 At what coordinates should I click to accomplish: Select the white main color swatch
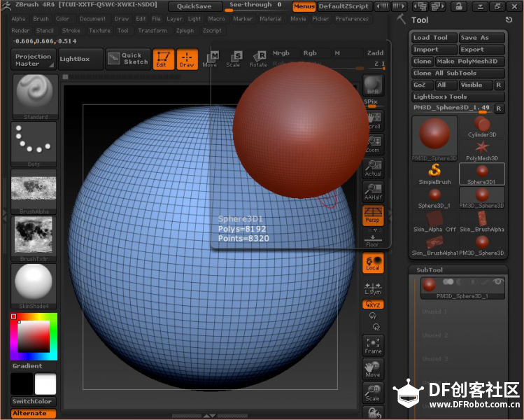pos(45,384)
